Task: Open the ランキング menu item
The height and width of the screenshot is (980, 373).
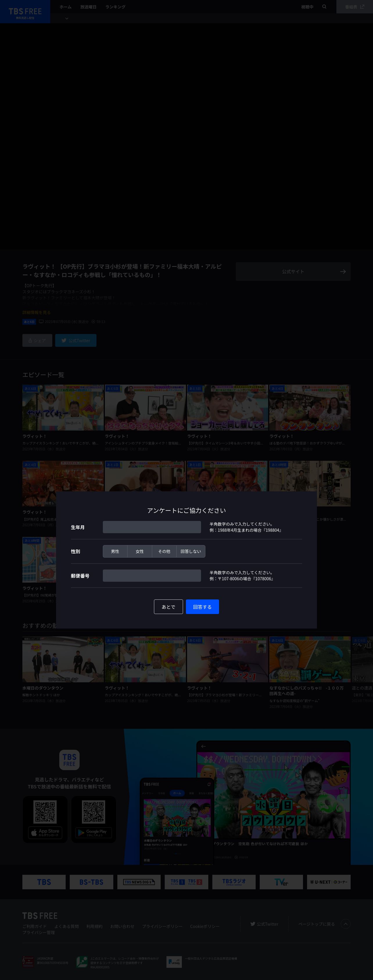Action: click(115, 7)
